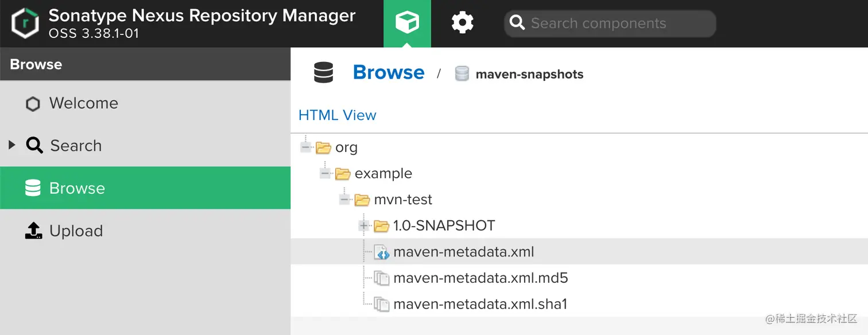Click the maven-metadata.xml.sha1 file icon
The width and height of the screenshot is (868, 335).
coord(382,304)
